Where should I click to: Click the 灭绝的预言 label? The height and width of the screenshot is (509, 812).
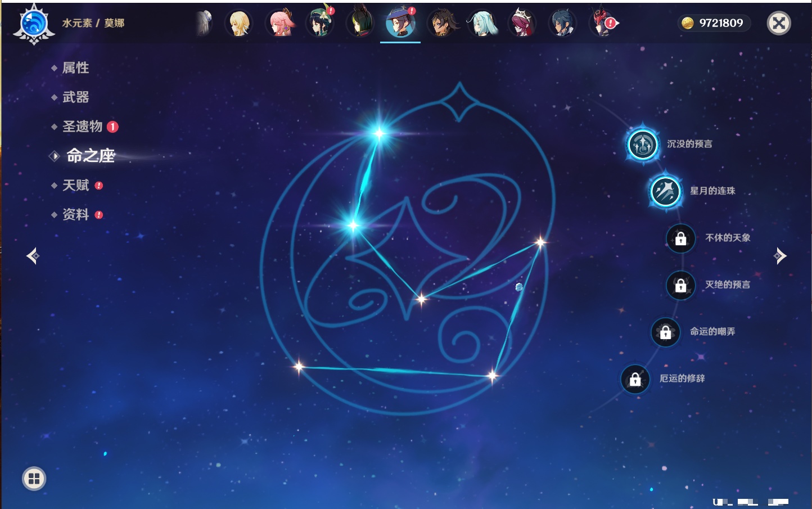tap(728, 285)
